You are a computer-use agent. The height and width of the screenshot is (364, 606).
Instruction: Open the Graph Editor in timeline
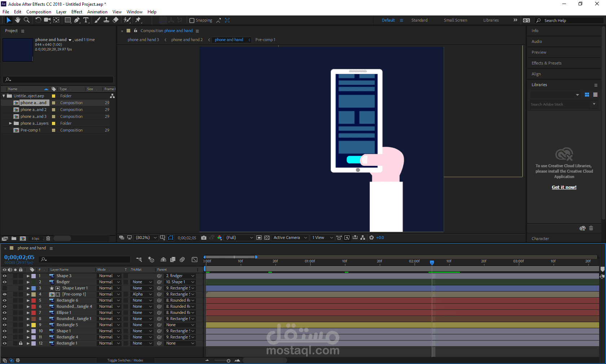point(194,259)
